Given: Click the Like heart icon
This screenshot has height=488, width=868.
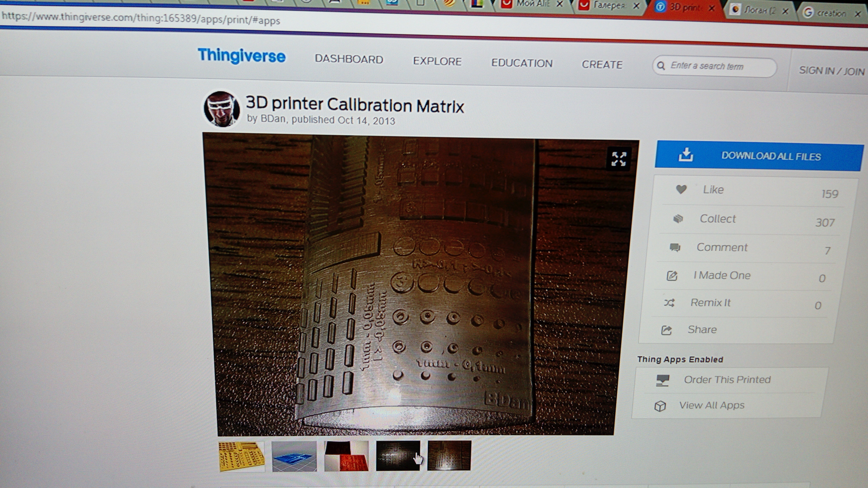Looking at the screenshot, I should [x=681, y=189].
